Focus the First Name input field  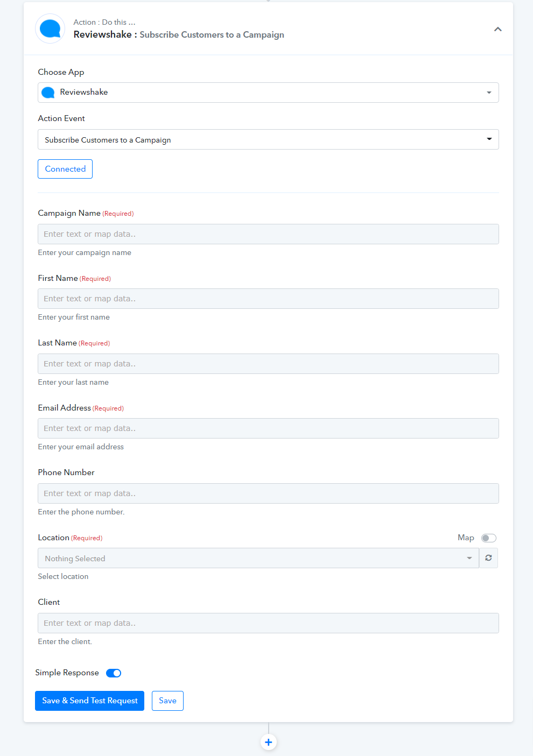[x=268, y=299]
